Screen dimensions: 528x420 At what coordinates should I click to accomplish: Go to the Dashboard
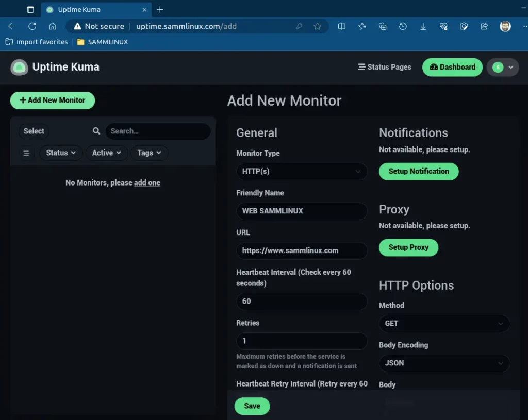pyautogui.click(x=452, y=67)
